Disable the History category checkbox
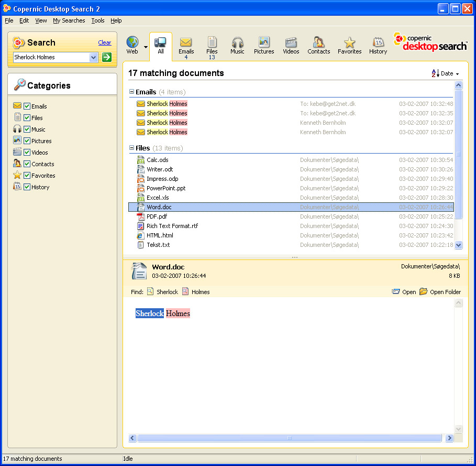The height and width of the screenshot is (466, 476). tap(27, 187)
